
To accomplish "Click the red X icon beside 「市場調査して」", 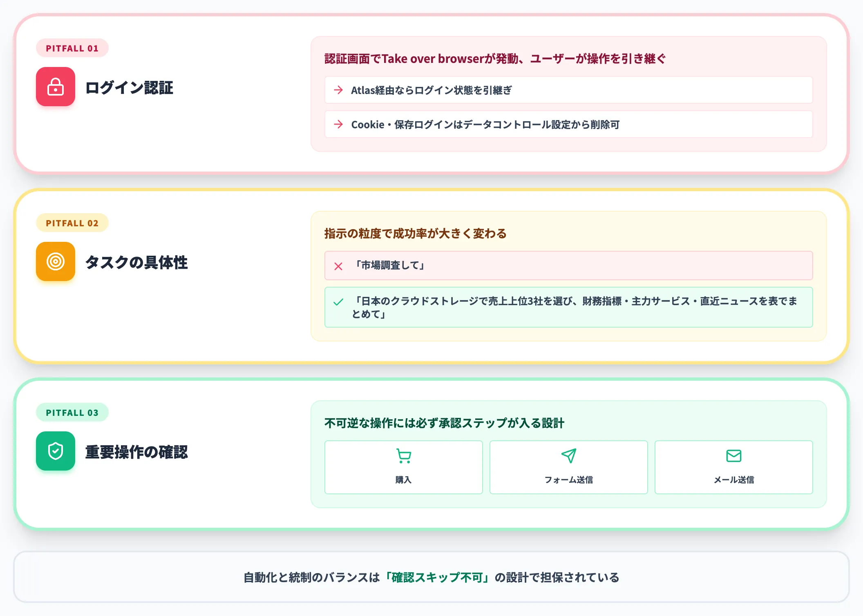I will (338, 266).
